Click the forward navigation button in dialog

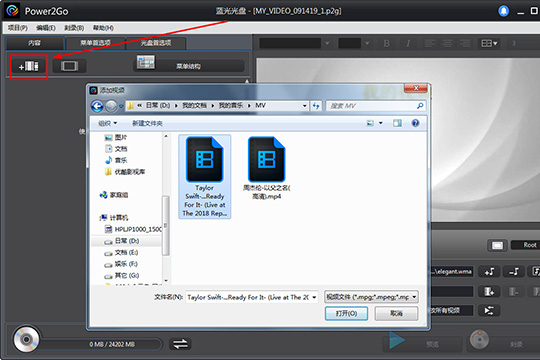coord(111,106)
